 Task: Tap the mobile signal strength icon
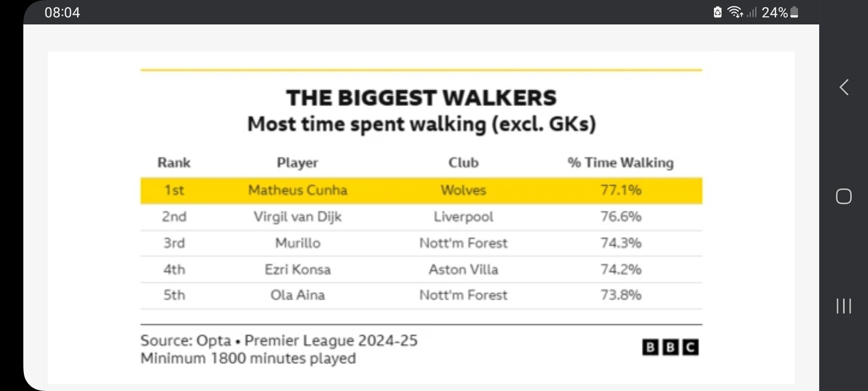(x=751, y=12)
